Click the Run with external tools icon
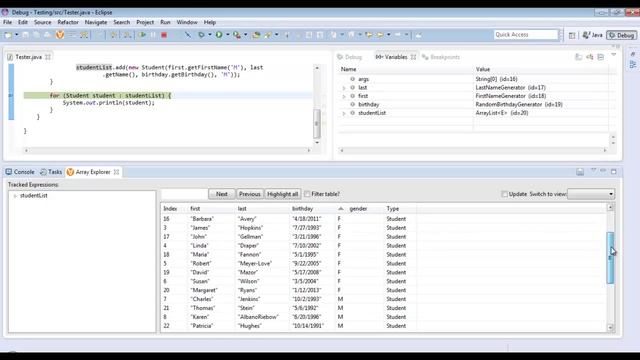This screenshot has width=640, height=360. click(237, 35)
